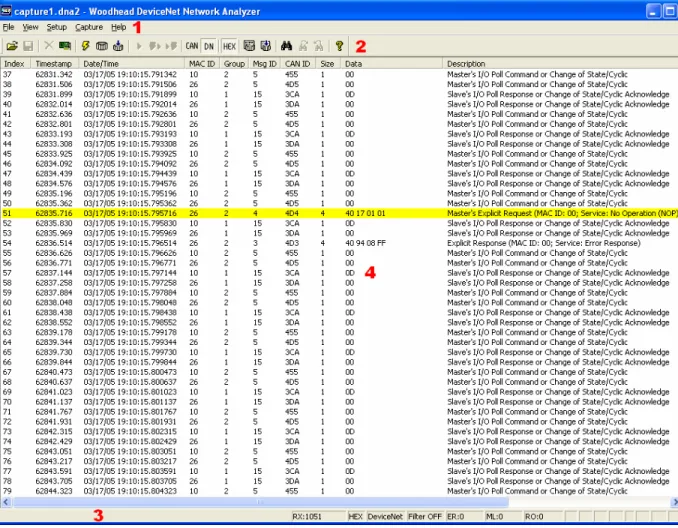Click the Description column header

560,64
